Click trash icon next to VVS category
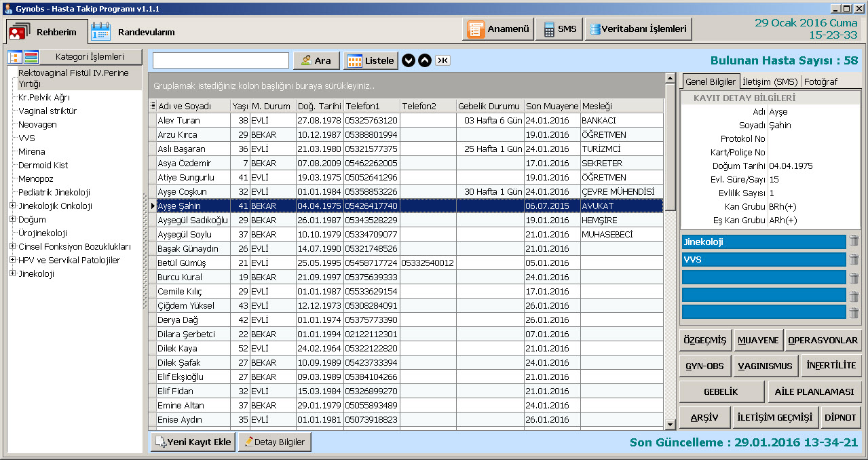Screen dimensions: 868x460 (854, 259)
